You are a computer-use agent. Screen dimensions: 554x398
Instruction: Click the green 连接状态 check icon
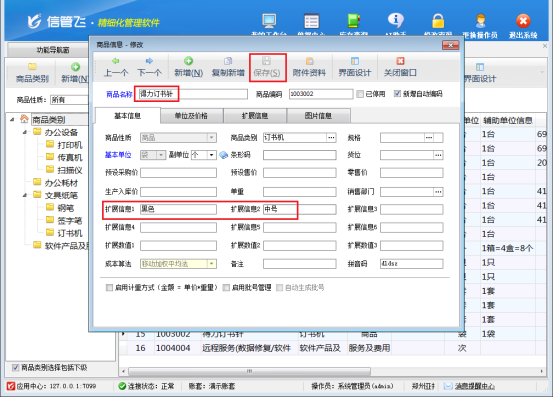coord(122,386)
